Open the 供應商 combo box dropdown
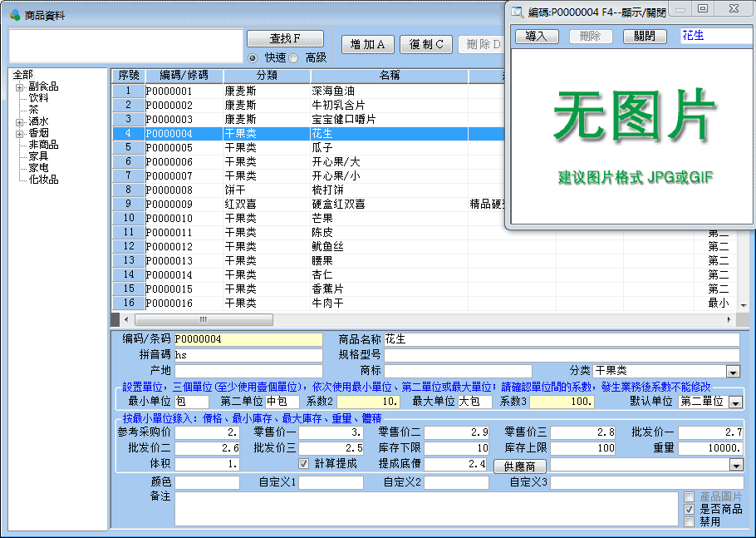Screen dimensions: 756x538 click(x=735, y=465)
